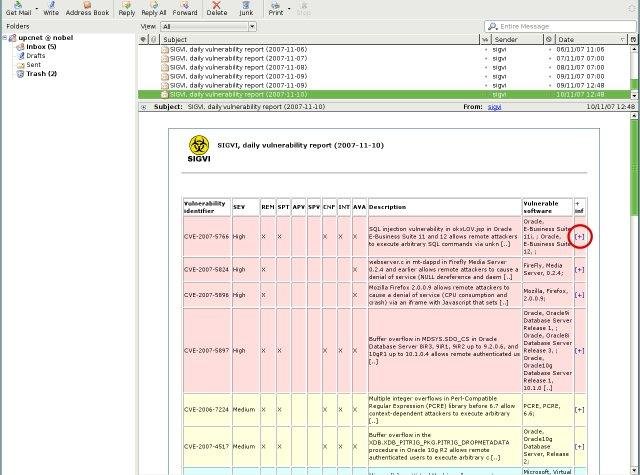Toggle junk status of 07/11/07 message
Viewport: 640px width, 475px height.
550,58
